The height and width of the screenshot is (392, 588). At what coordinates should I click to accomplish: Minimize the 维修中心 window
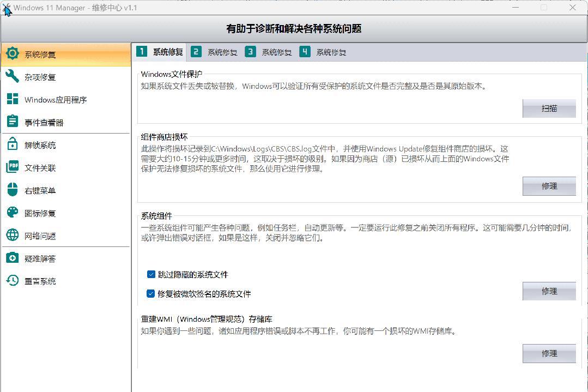(x=516, y=8)
